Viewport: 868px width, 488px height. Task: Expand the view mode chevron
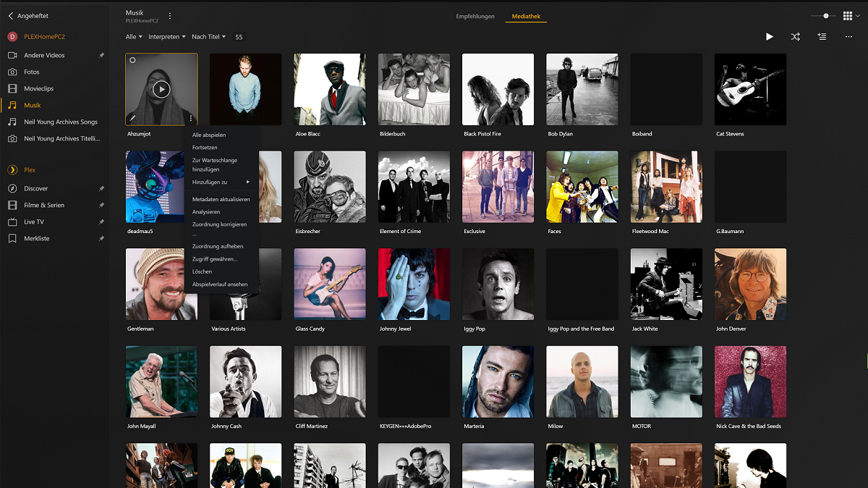pyautogui.click(x=858, y=16)
